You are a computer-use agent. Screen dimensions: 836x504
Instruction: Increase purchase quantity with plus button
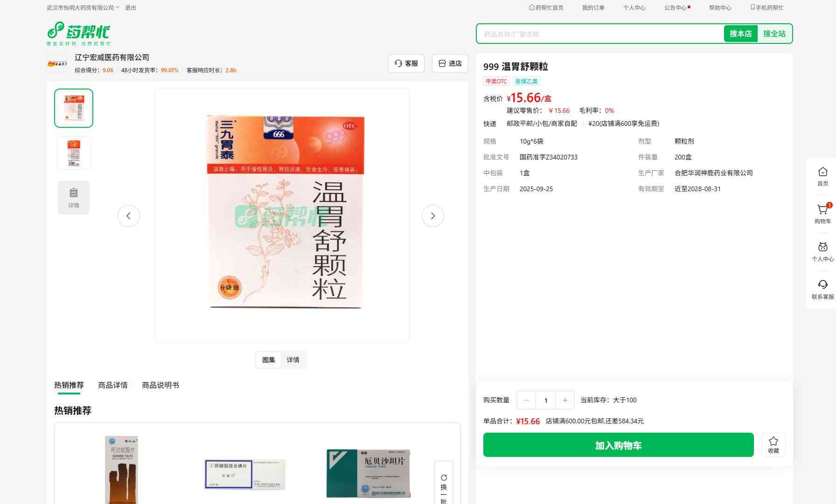coord(565,400)
